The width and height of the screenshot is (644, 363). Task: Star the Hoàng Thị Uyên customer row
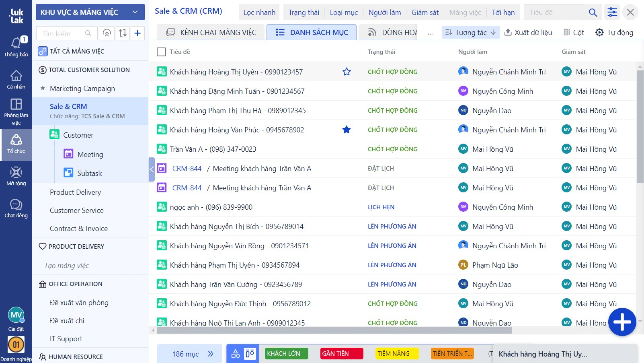pos(347,72)
